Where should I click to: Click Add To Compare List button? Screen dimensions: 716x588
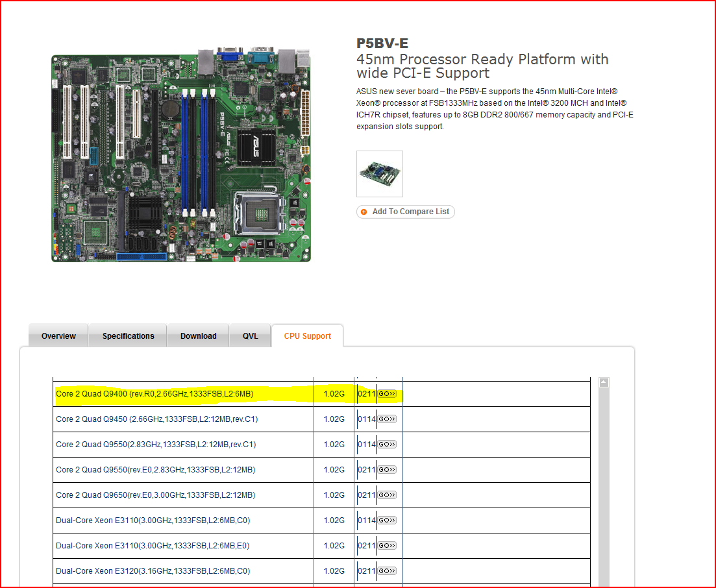(x=406, y=212)
